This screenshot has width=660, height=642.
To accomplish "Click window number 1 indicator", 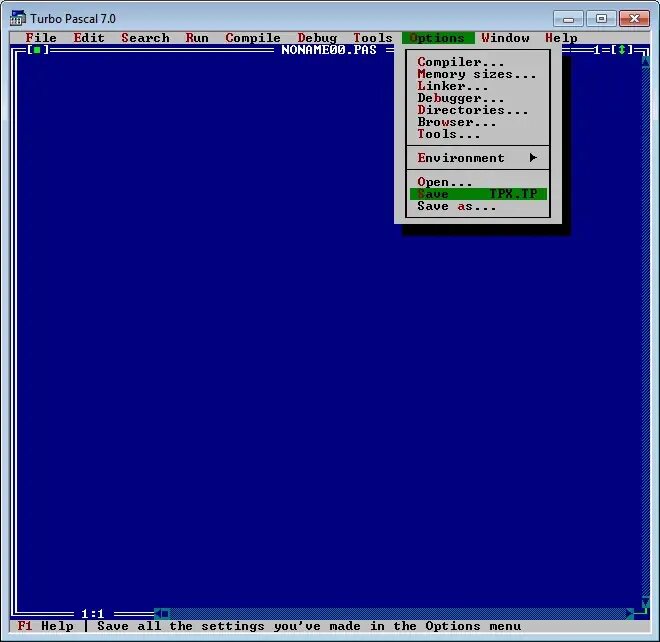I will tap(597, 50).
